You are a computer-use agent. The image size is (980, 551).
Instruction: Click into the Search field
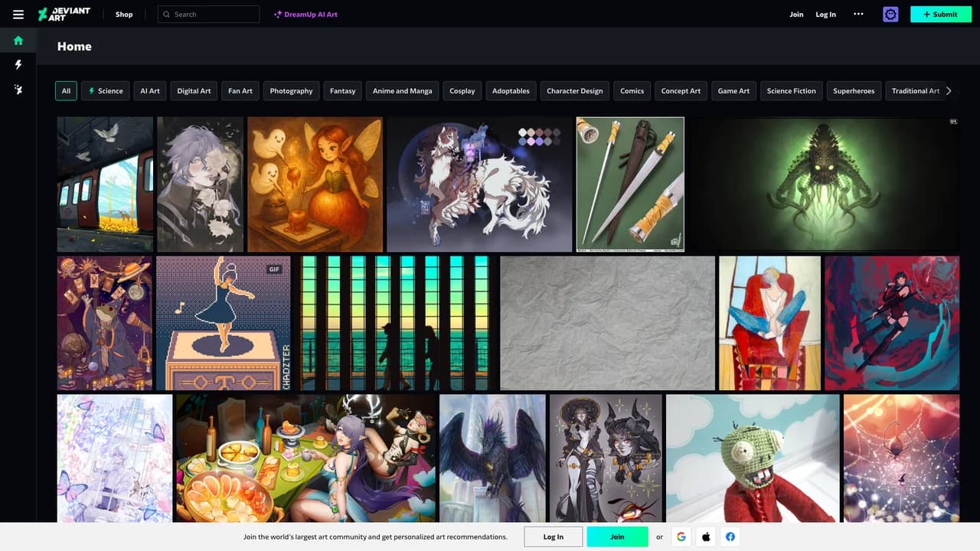click(x=208, y=15)
